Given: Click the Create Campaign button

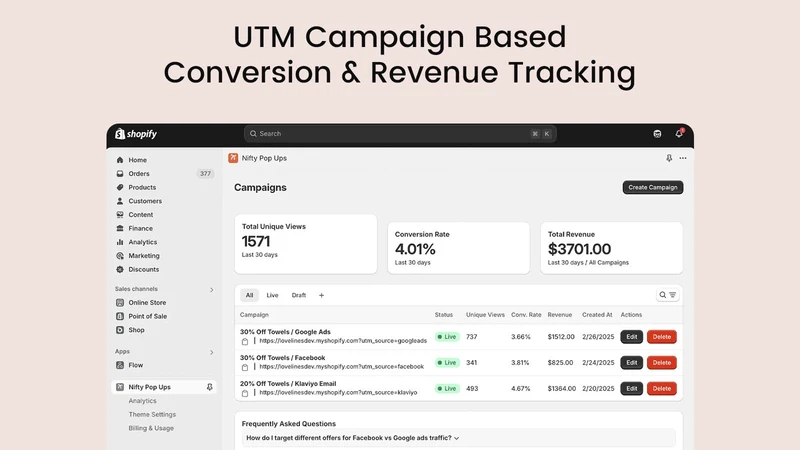Looking at the screenshot, I should coord(653,187).
